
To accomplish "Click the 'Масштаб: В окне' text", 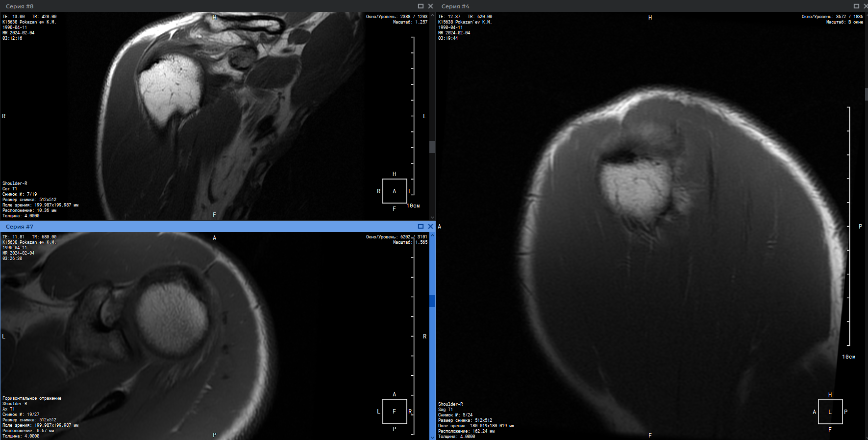I will 844,22.
